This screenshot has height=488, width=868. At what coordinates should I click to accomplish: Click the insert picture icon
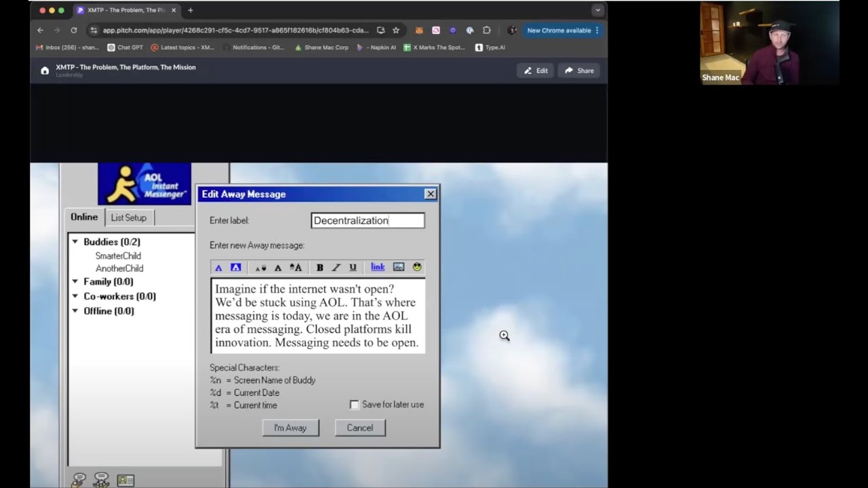pyautogui.click(x=399, y=267)
